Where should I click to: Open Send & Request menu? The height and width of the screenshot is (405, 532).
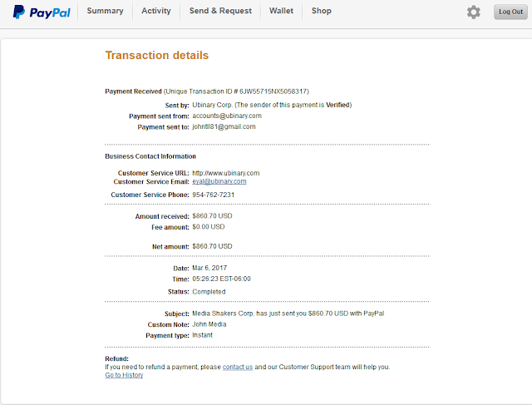220,11
